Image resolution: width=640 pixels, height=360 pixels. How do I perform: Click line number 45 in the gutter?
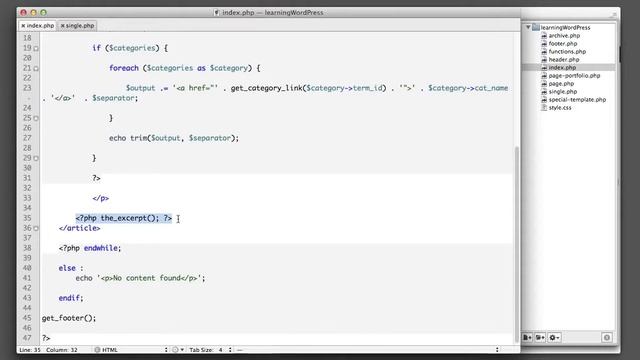[27, 318]
